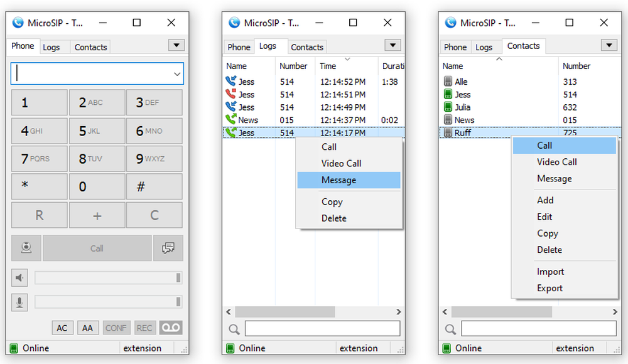628x364 pixels.
Task: Click the missed call icon beside Jess
Action: 230,94
